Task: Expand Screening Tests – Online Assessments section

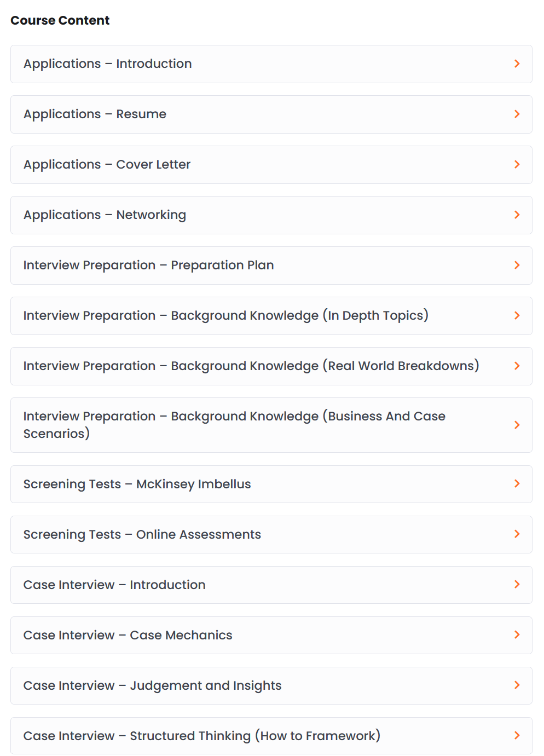Action: tap(271, 534)
